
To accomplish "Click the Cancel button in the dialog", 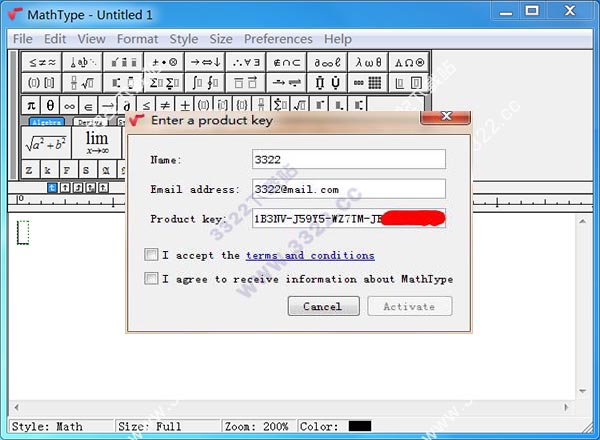I will tap(323, 306).
